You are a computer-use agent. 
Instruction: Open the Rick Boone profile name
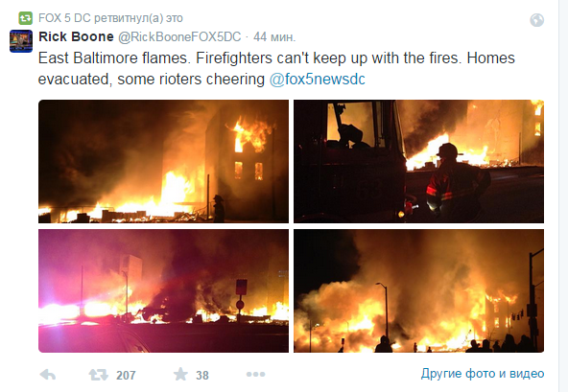tap(76, 36)
